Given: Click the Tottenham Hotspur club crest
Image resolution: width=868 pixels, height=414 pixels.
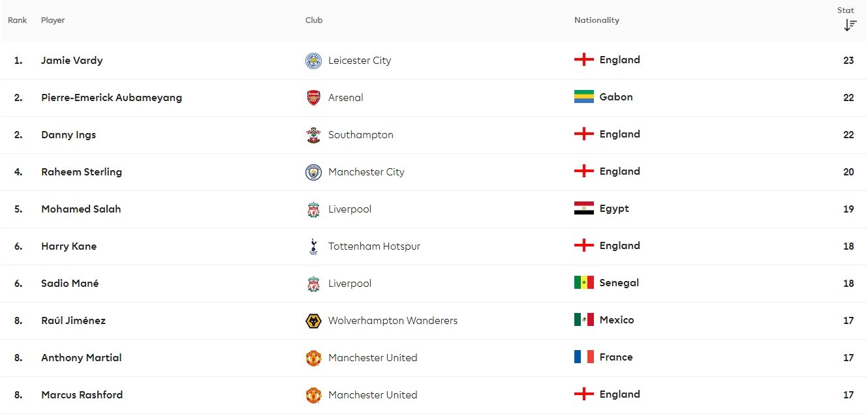Looking at the screenshot, I should click(x=313, y=246).
